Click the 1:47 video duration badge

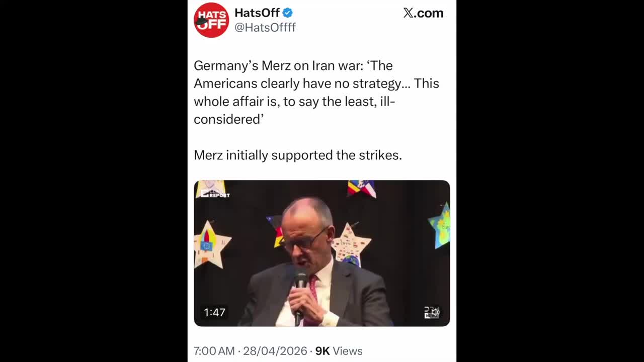[214, 312]
